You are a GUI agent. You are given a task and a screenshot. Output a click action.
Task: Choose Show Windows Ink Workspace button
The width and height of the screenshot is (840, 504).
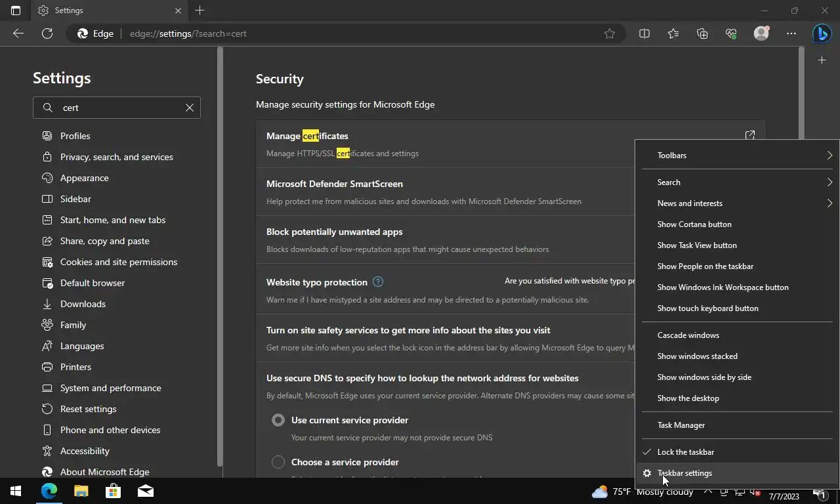737,287
